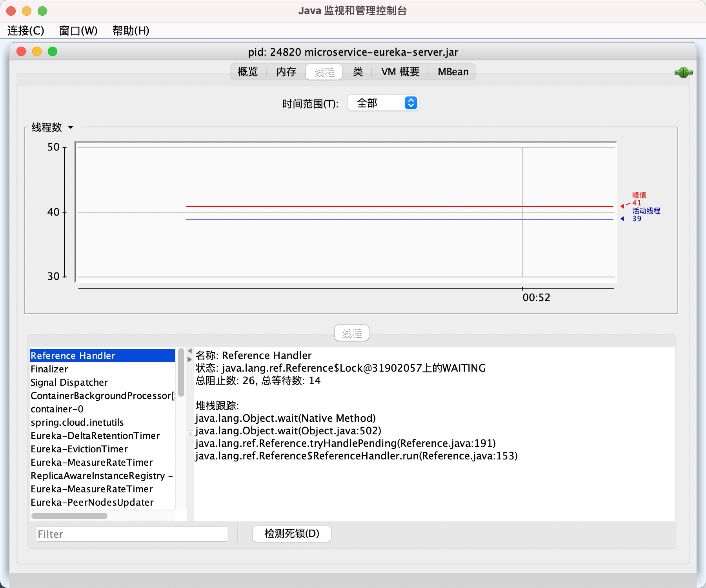Select the Finalizer thread
Viewport: 706px width, 588px height.
(x=102, y=369)
